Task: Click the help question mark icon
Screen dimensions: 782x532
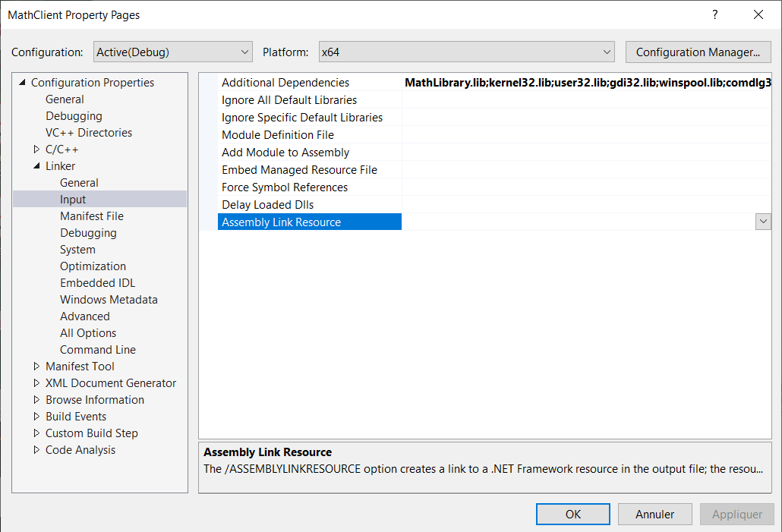Action: pyautogui.click(x=714, y=15)
